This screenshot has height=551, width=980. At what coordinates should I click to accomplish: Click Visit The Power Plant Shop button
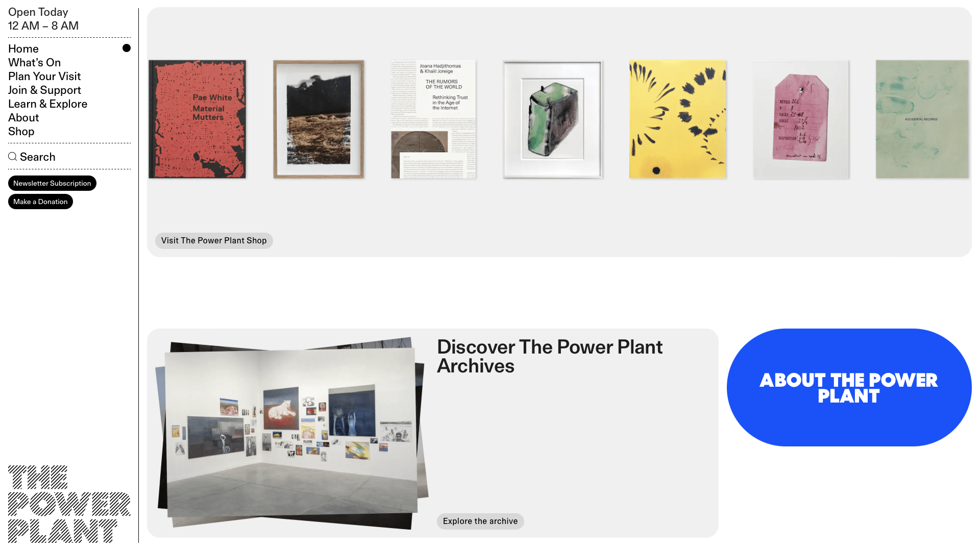tap(214, 240)
